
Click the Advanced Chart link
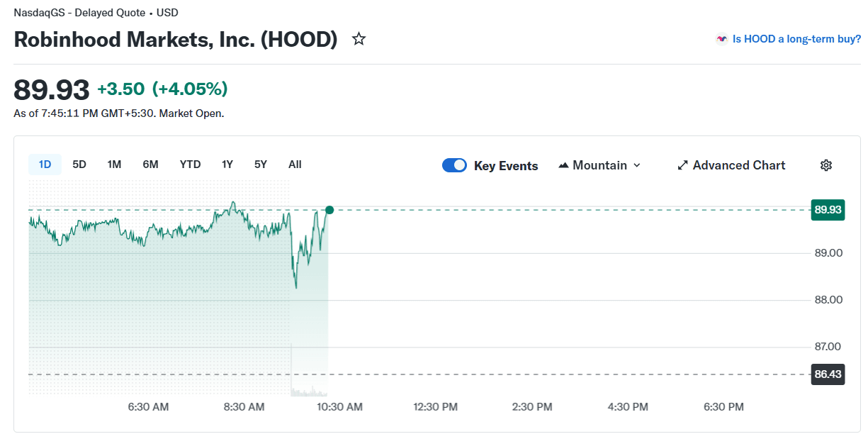tap(739, 165)
